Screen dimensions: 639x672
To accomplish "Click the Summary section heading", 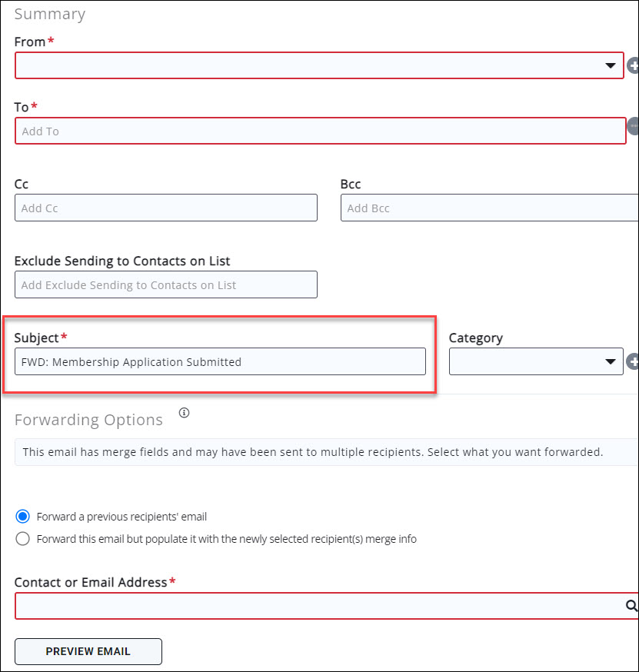I will coord(50,14).
